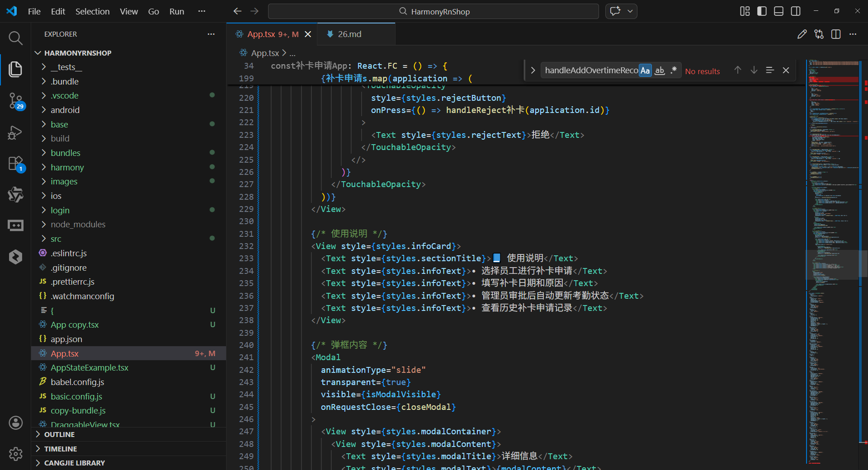Open overflow menu ellipsis in menu bar
Viewport: 868px width, 470px height.
pos(202,11)
